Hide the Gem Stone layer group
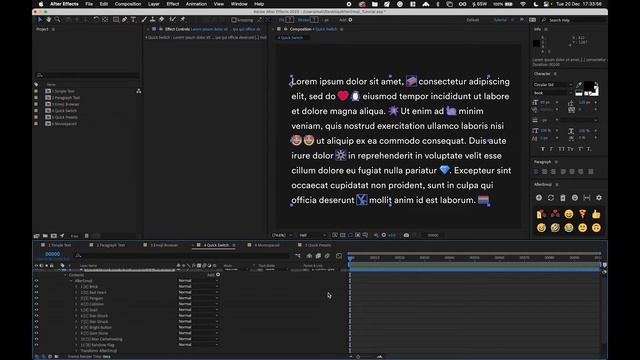The width and height of the screenshot is (640, 360). [x=36, y=333]
